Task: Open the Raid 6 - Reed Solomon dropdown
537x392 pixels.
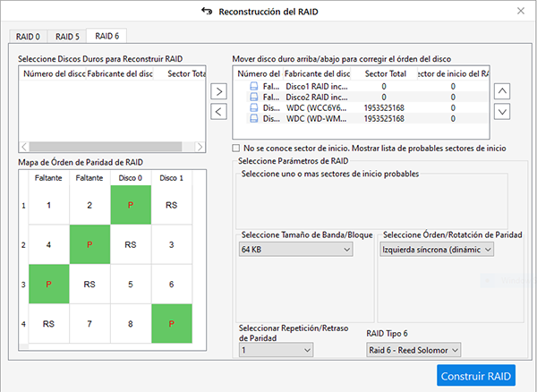Action: pos(413,350)
